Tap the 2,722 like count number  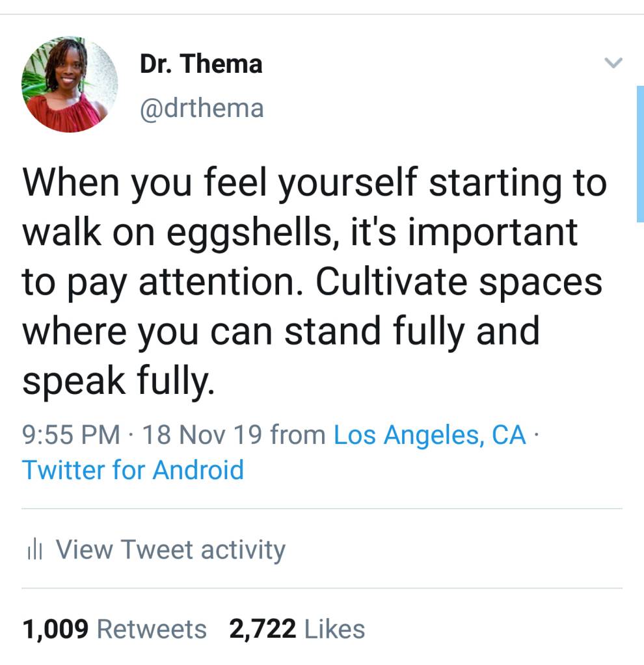262,629
